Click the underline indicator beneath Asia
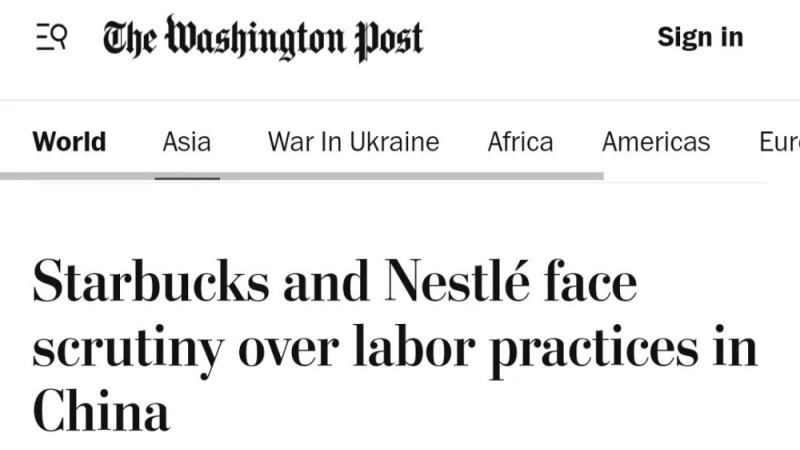Image resolution: width=800 pixels, height=450 pixels. click(187, 179)
